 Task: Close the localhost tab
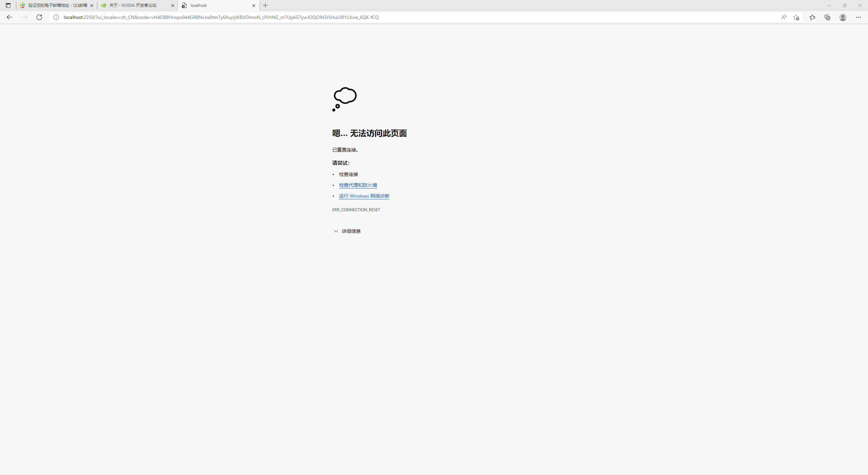pyautogui.click(x=254, y=5)
